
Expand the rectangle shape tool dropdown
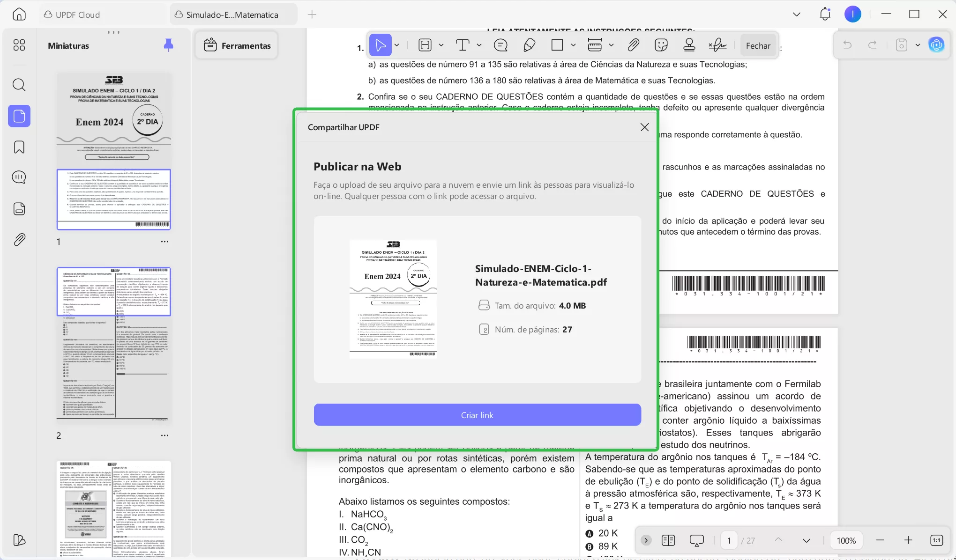573,45
